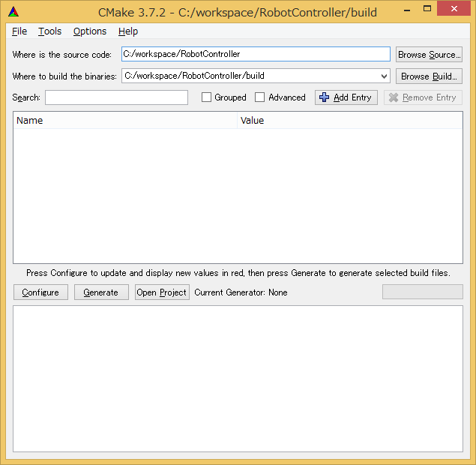Click the blue plus Add Entry icon

(x=324, y=97)
